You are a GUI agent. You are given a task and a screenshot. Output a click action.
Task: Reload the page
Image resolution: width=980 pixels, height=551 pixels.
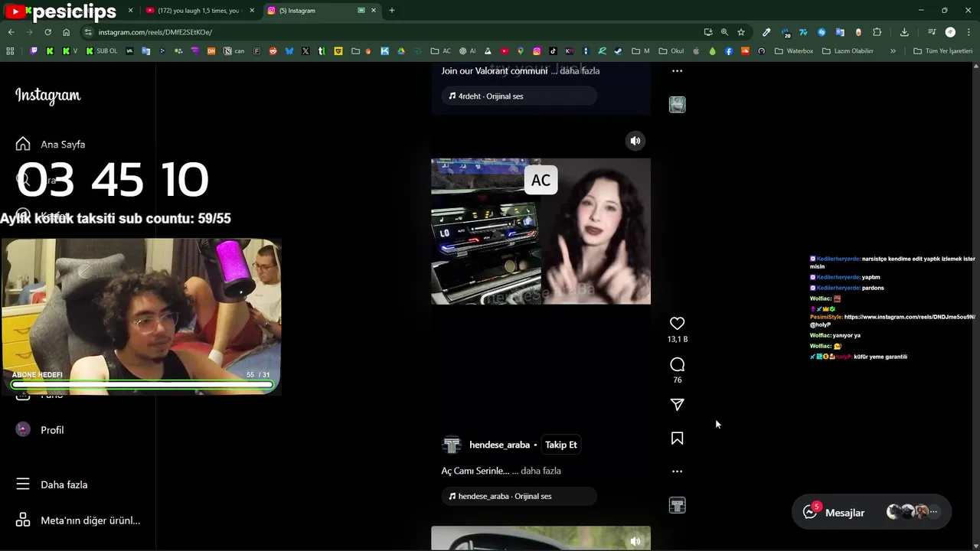point(47,32)
